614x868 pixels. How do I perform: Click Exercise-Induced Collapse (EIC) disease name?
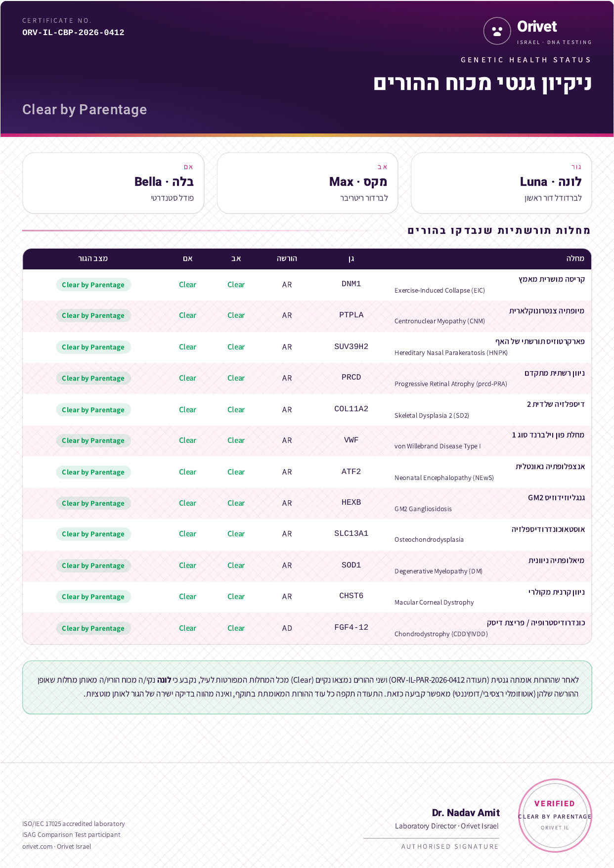(x=439, y=291)
